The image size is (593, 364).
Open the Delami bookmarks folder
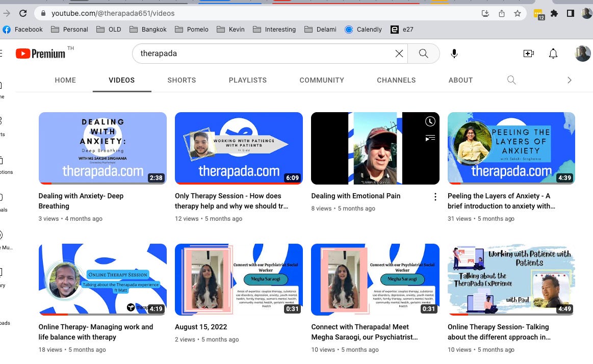coord(320,30)
